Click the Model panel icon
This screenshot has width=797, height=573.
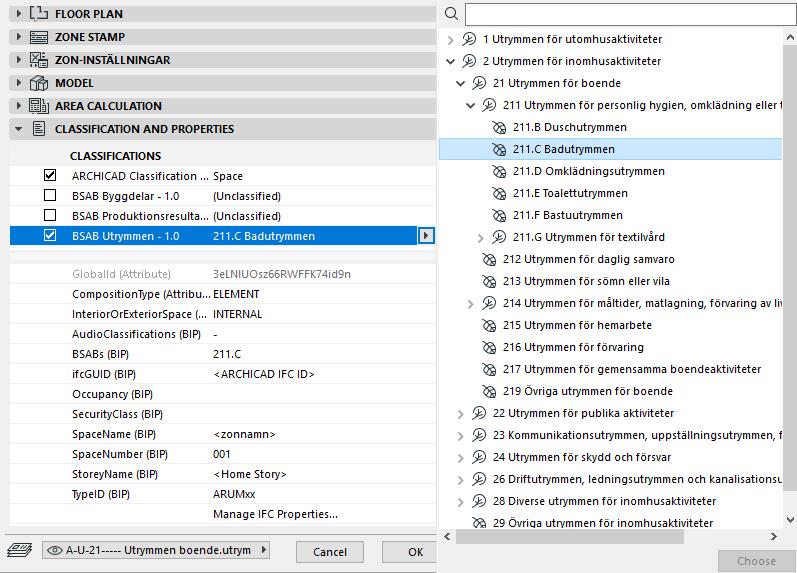click(x=39, y=83)
